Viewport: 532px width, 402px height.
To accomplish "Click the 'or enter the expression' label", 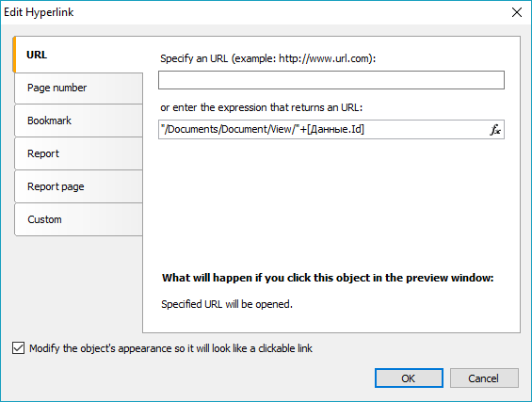I will coord(261,107).
